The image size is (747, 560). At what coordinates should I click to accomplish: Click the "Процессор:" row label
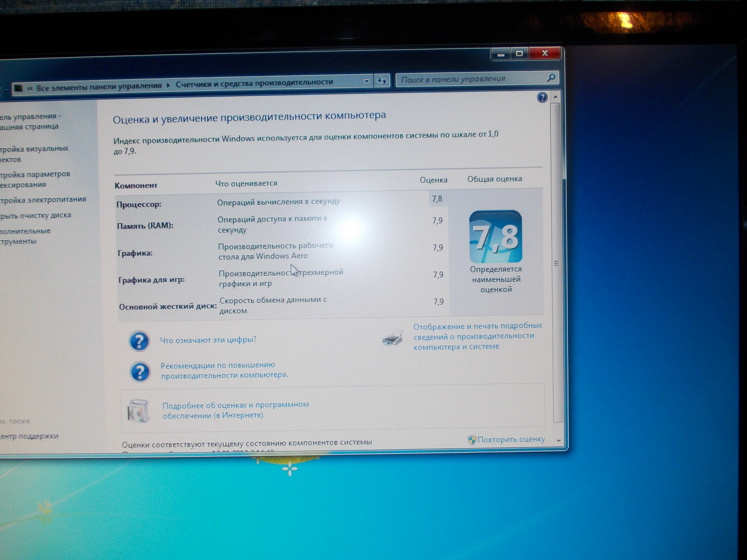coord(139,204)
